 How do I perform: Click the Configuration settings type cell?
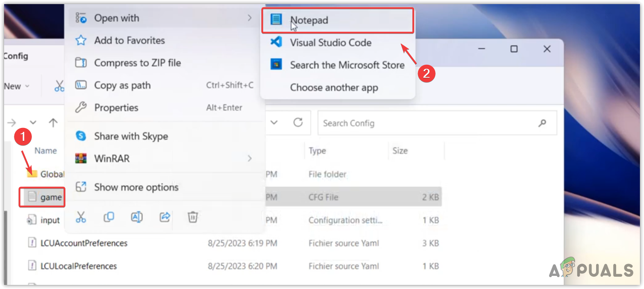pos(346,220)
